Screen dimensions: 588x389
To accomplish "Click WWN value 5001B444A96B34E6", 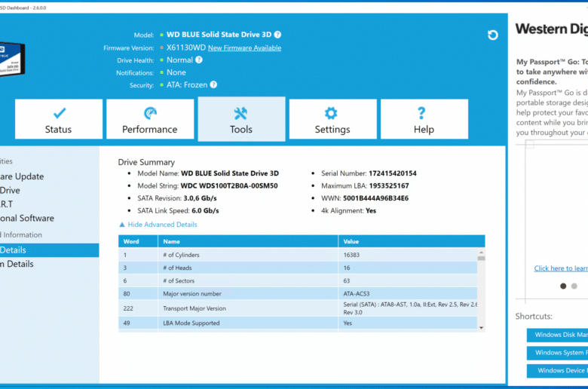I will click(x=375, y=198).
